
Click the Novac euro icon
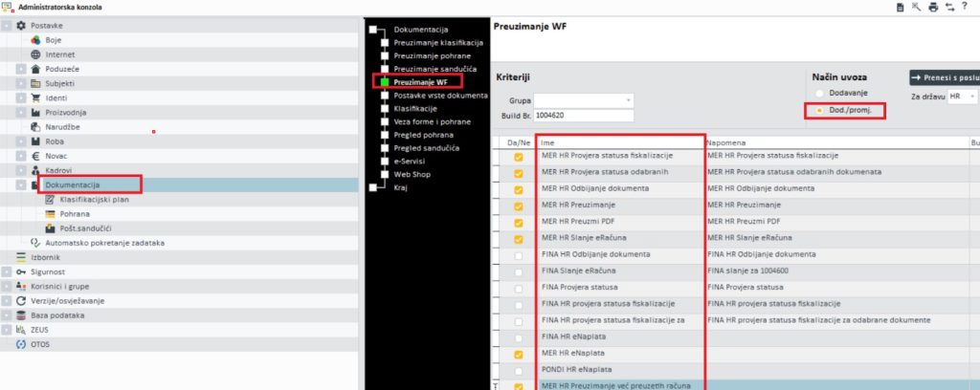pos(35,155)
